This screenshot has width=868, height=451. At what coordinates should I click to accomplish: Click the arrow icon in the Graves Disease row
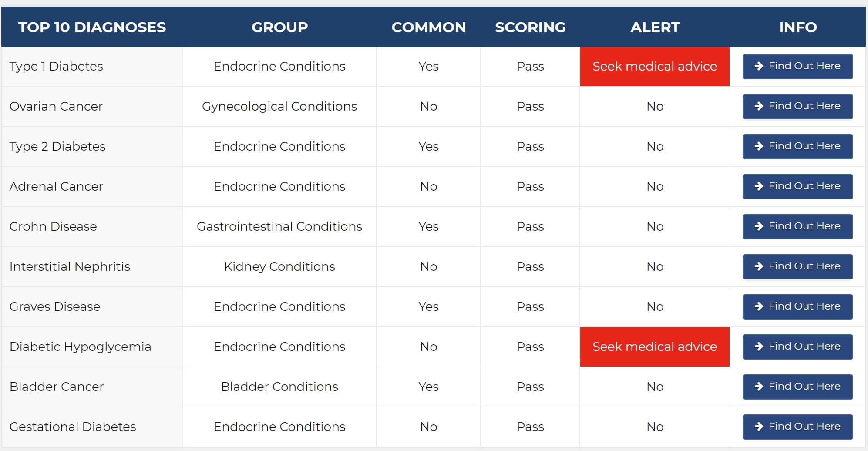click(x=759, y=306)
